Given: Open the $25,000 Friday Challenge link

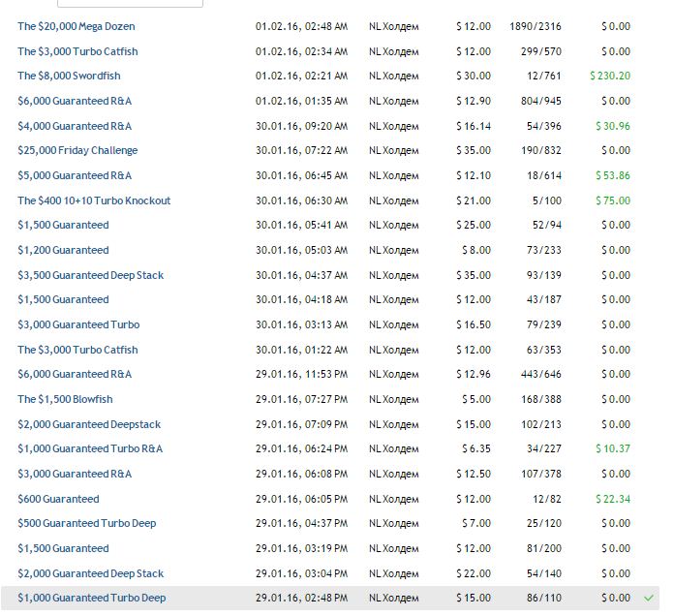Looking at the screenshot, I should coord(77,150).
